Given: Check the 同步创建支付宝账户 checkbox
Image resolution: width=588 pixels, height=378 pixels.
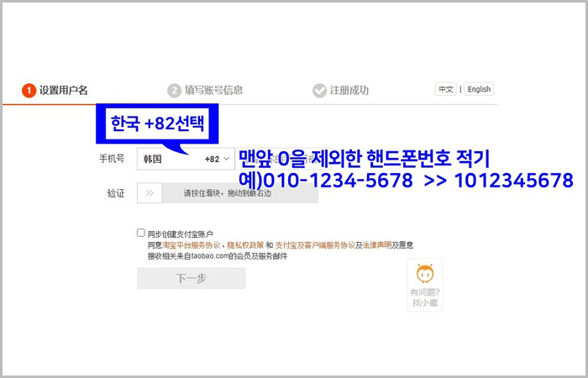Looking at the screenshot, I should 141,233.
